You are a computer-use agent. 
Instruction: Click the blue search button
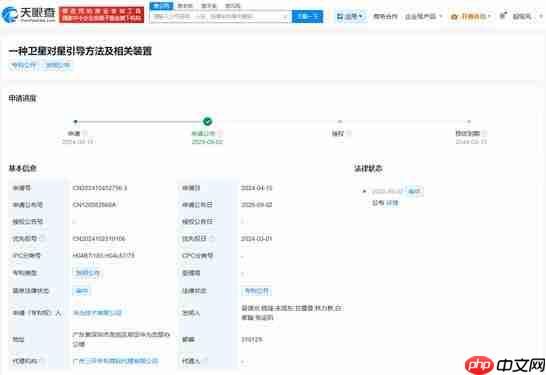tap(307, 16)
